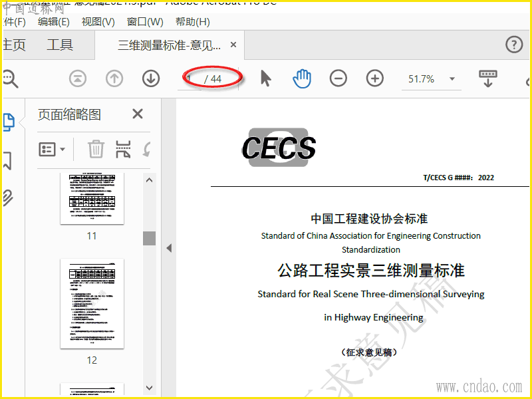Click the insert page break icon
This screenshot has height=399, width=532.
[123, 149]
